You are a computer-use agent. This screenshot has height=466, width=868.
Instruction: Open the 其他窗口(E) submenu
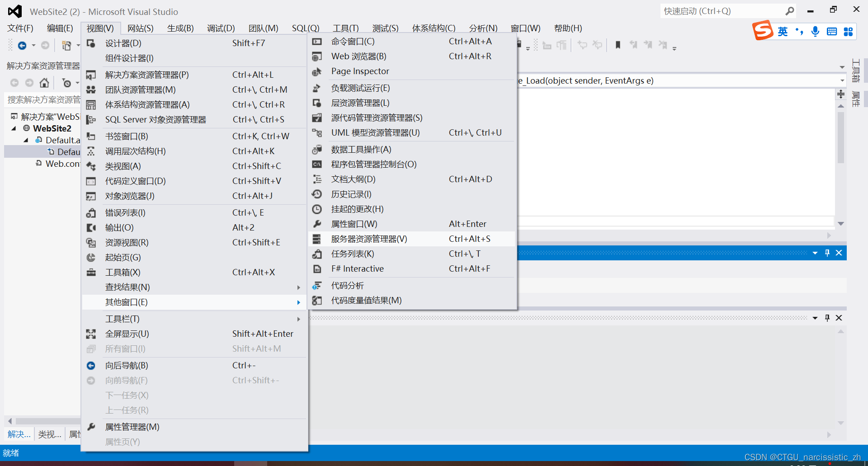click(194, 302)
